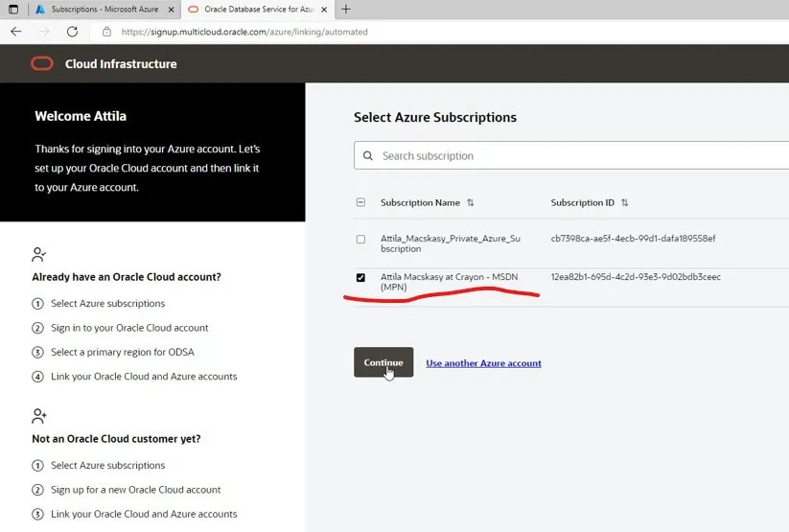Click into the Search subscription field
Screen dimensions: 789x532
(573, 155)
